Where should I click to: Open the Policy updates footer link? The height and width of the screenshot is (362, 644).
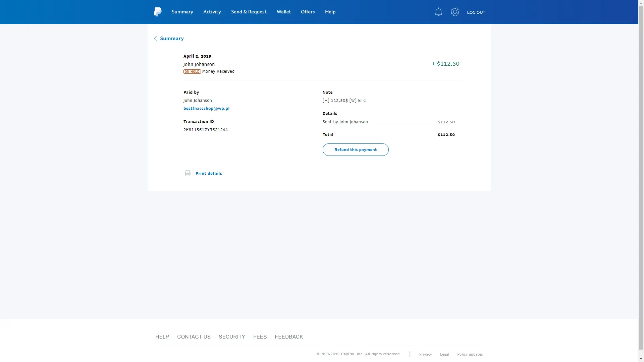pos(470,355)
